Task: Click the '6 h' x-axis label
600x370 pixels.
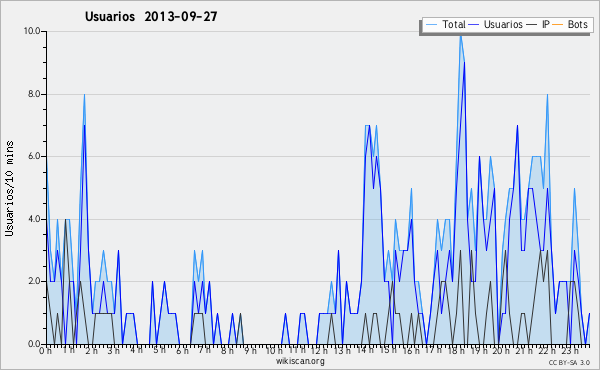Action: tap(182, 350)
